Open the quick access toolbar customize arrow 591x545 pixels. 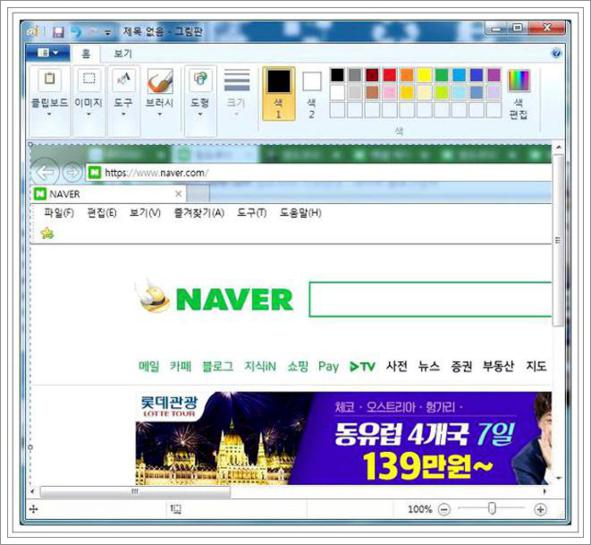click(x=108, y=33)
